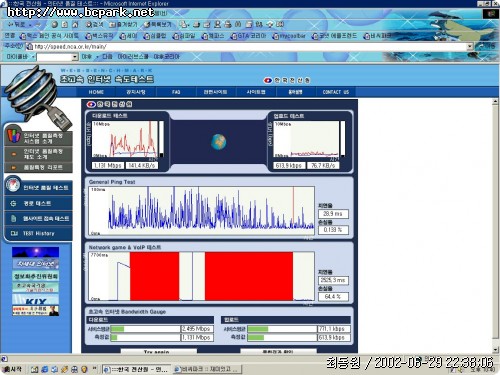Click the internet quality test gauge icon
Image resolution: width=500 pixels, height=375 pixels.
(x=13, y=185)
